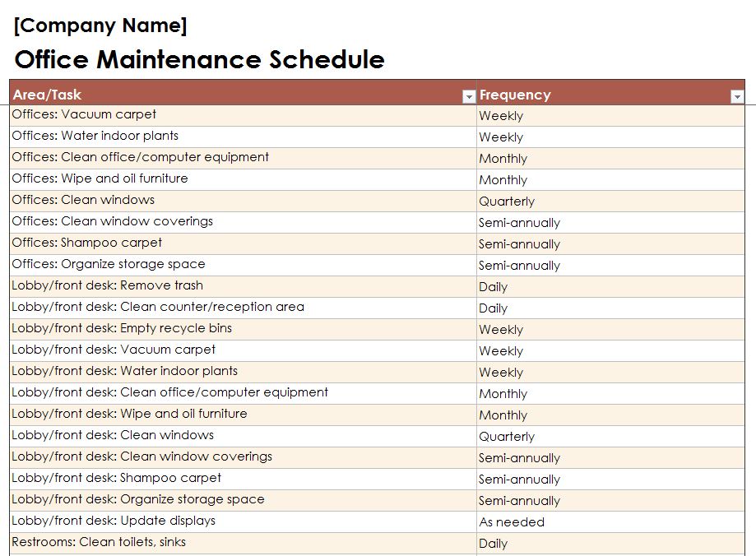
Task: Click 'Offices: Clean office/computer equipment' cell
Action: tap(243, 158)
